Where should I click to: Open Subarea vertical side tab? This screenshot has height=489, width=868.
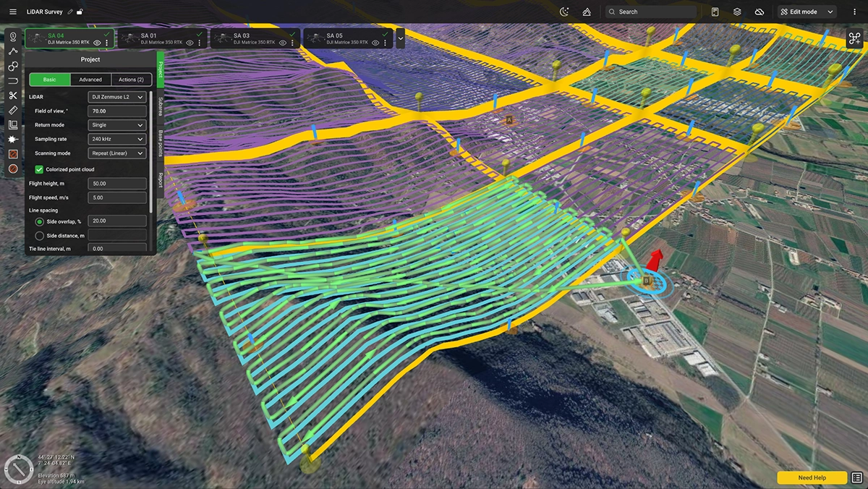161,106
